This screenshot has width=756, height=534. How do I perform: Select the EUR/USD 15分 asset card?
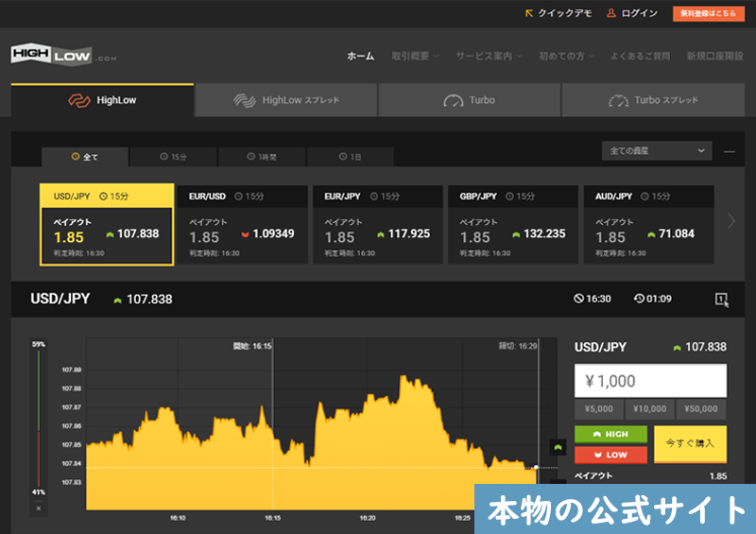(242, 224)
